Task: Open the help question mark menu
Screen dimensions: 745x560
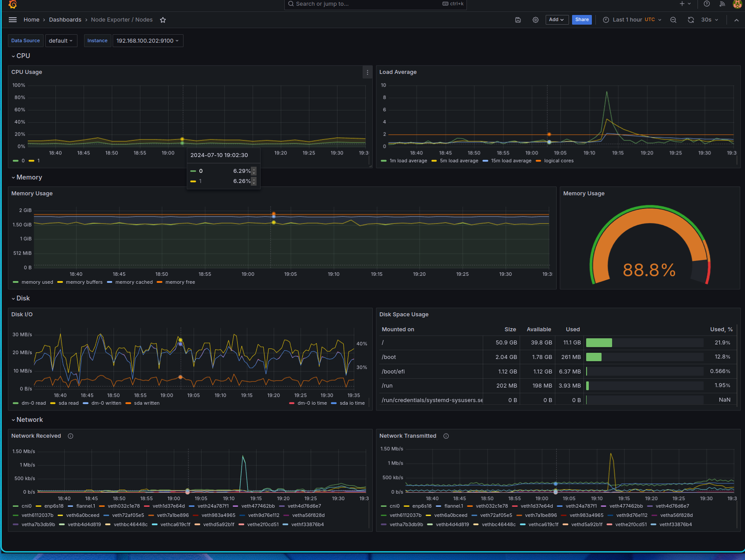Action: [x=707, y=4]
